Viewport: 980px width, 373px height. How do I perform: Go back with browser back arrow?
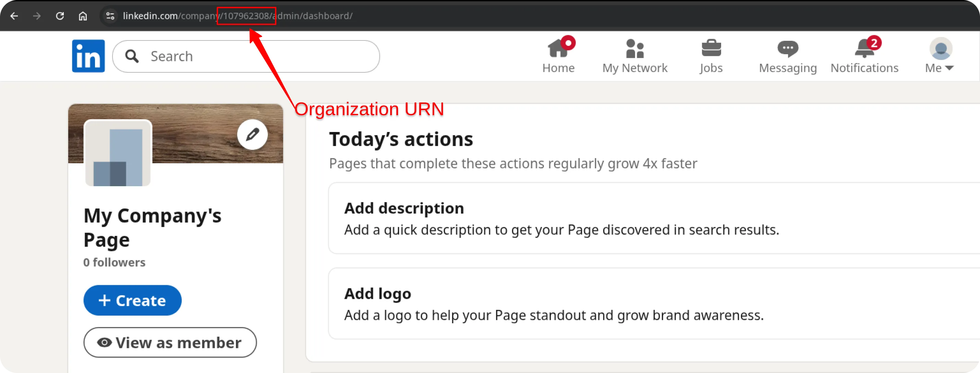click(x=14, y=16)
